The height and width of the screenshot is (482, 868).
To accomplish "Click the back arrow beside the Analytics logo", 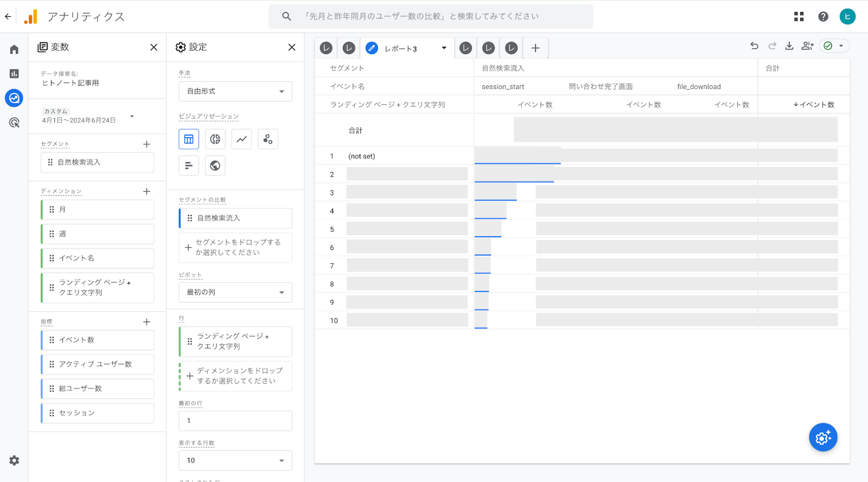I will (x=8, y=16).
